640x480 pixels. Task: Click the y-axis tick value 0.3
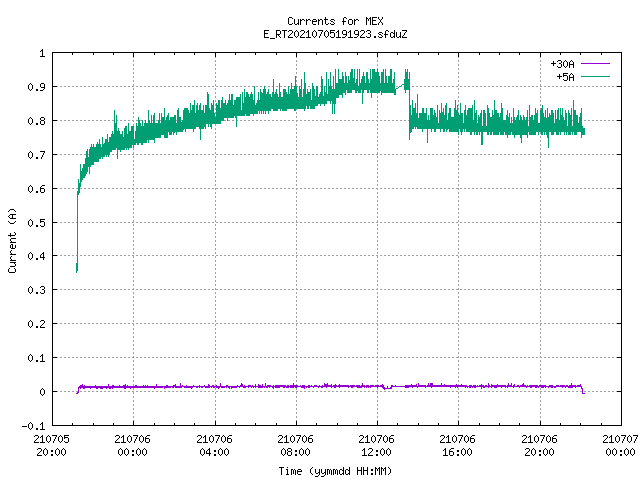[36, 290]
